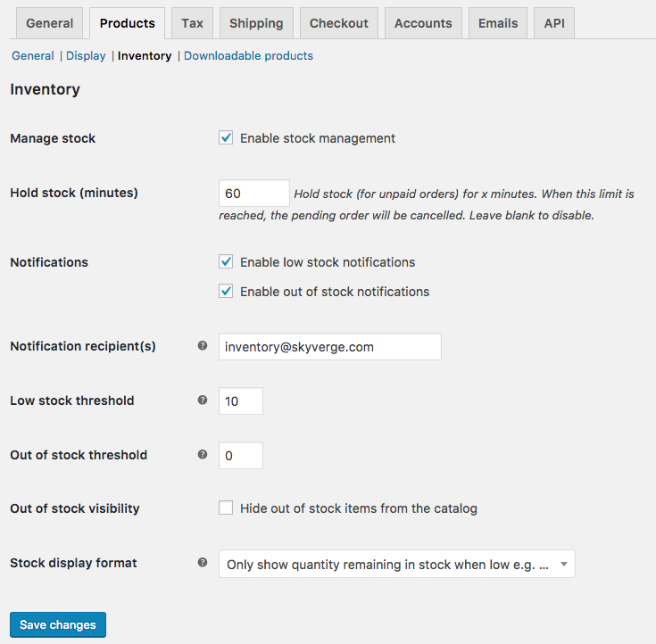Switch to the Accounts tab
The image size is (656, 644).
coord(423,23)
